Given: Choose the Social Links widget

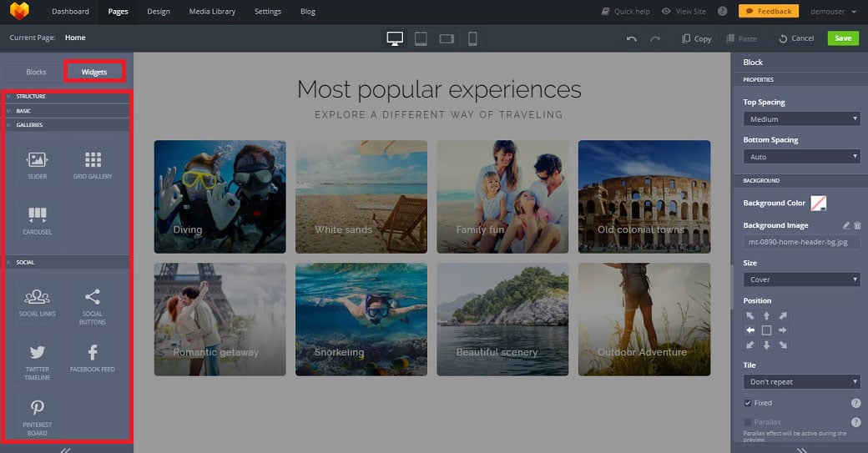Looking at the screenshot, I should coord(37,302).
